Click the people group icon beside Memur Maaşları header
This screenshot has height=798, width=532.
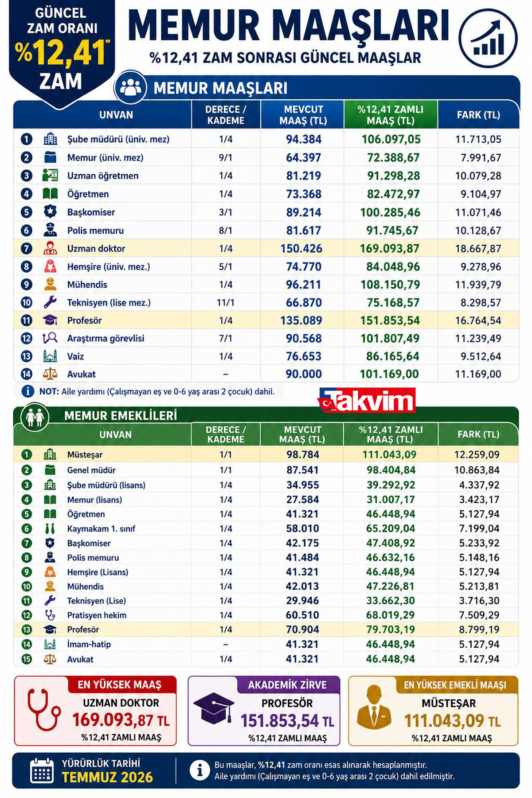(x=130, y=87)
